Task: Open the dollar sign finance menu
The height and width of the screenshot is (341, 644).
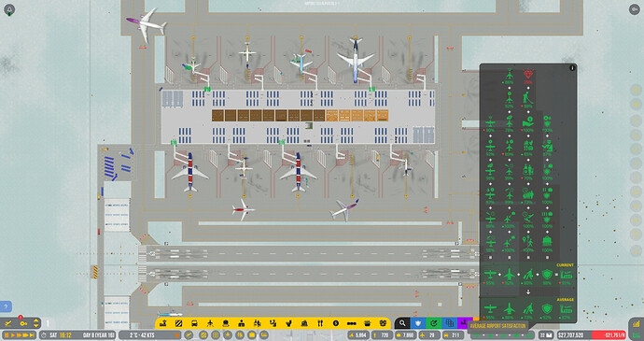Action: pos(336,323)
